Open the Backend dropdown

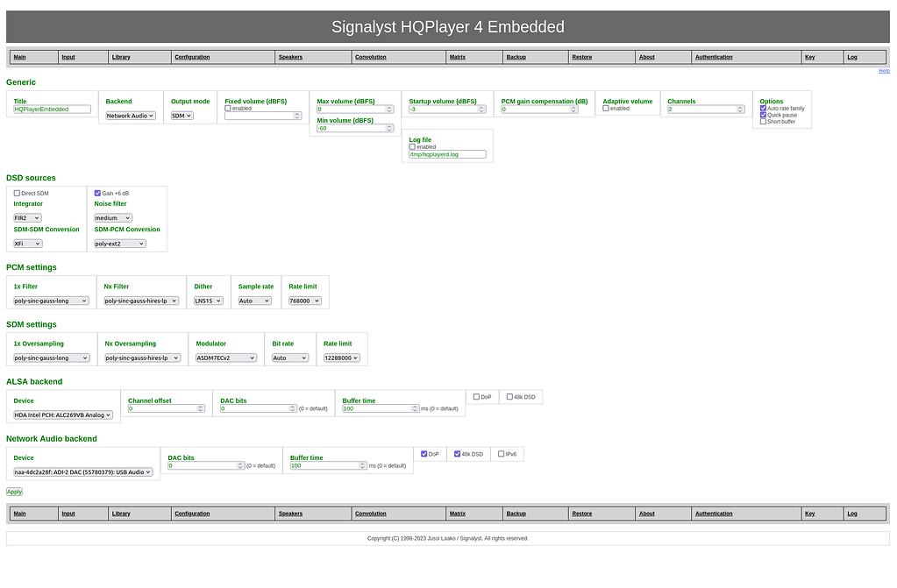[131, 116]
